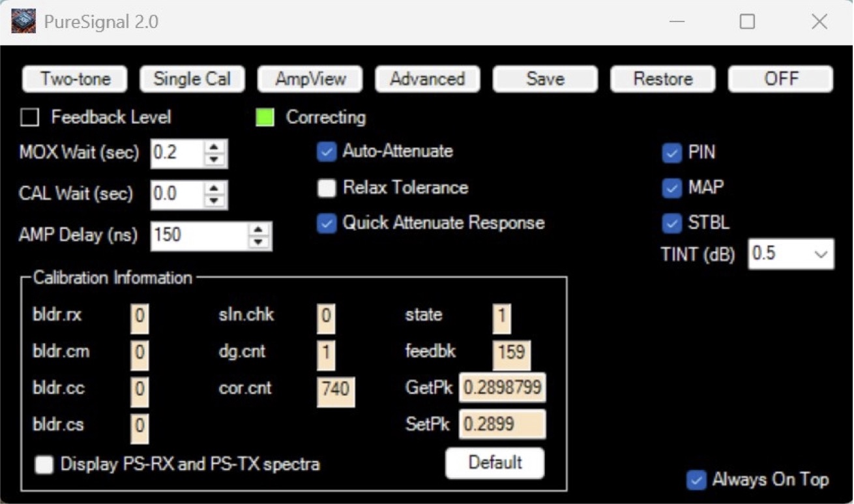Click the Save button
Viewport: 854px width, 504px height.
tap(545, 79)
